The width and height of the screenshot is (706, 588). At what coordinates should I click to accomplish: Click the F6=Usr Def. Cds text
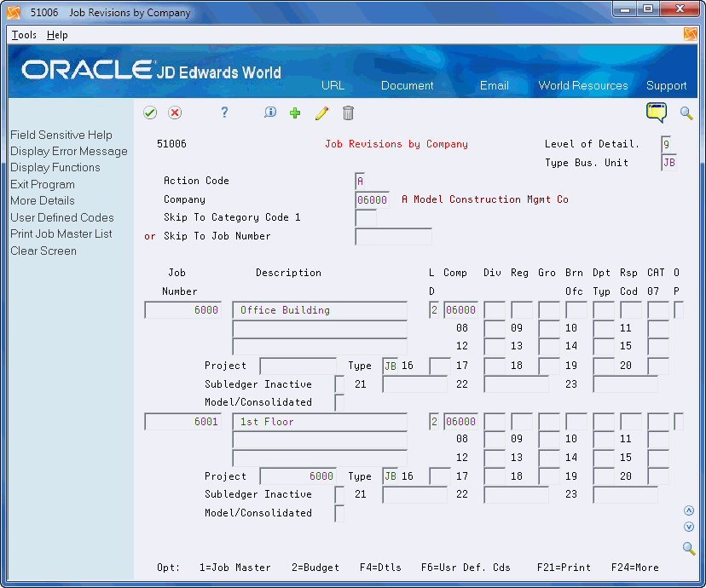point(466,568)
